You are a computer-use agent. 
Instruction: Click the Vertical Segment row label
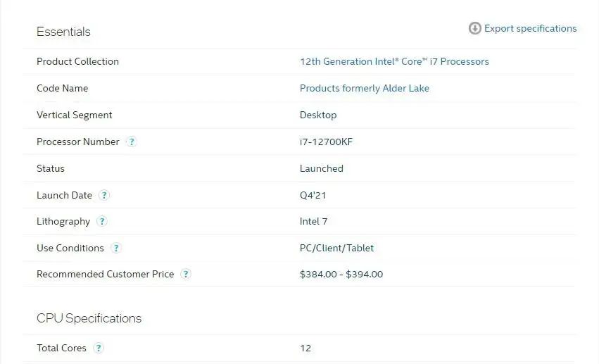click(x=74, y=115)
